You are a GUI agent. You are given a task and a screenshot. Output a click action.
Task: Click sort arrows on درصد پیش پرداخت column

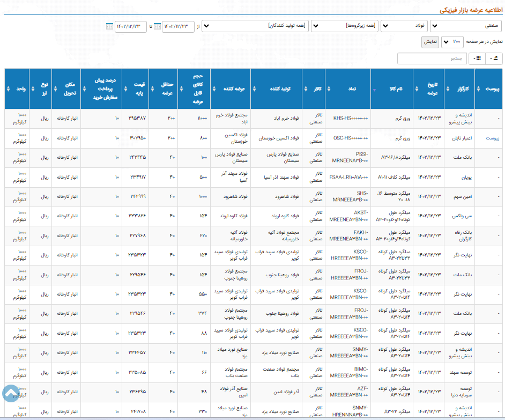point(84,89)
